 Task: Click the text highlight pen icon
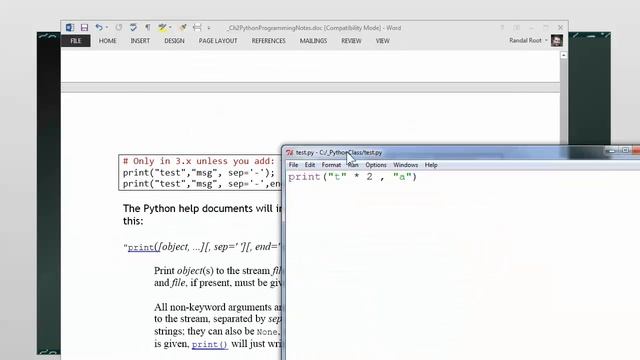pos(162,28)
